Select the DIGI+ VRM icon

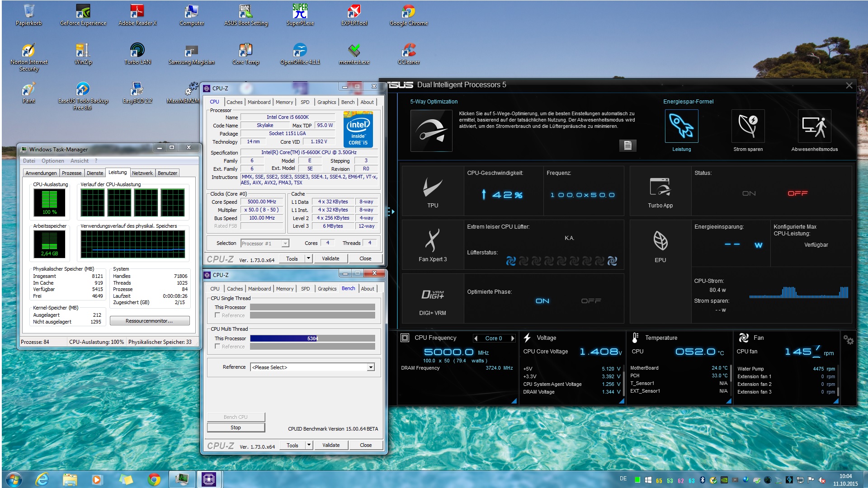pyautogui.click(x=432, y=295)
